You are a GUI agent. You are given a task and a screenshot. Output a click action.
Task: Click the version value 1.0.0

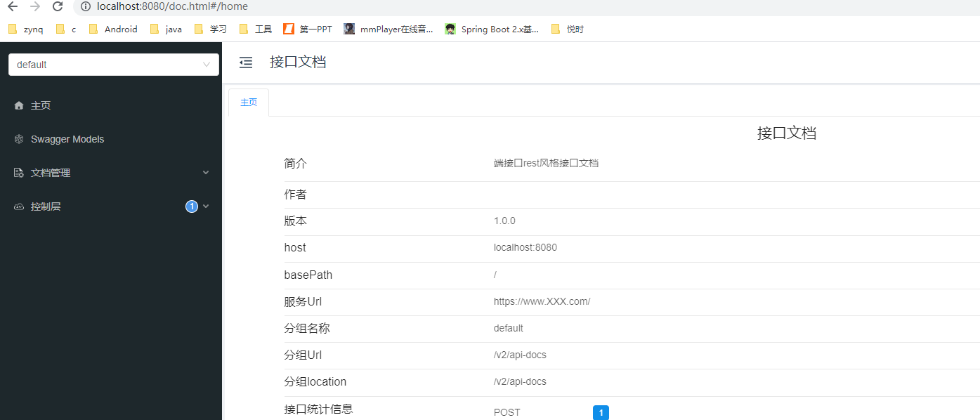coord(504,221)
